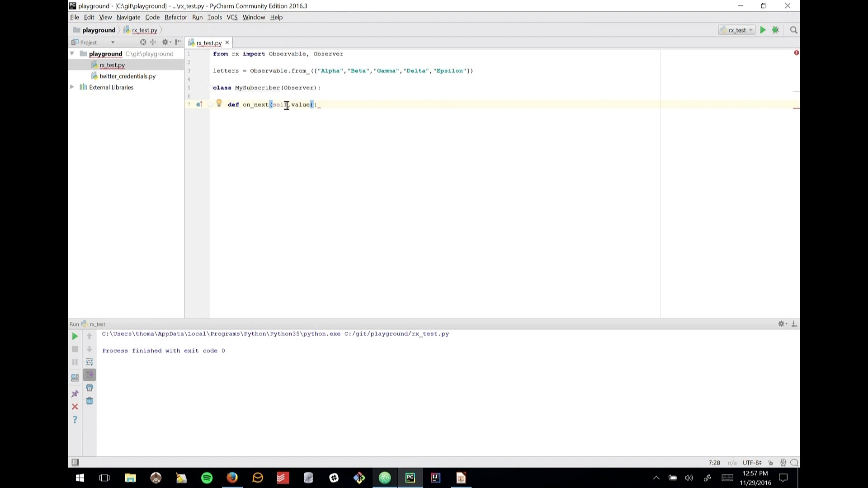
Task: Hide the Project tool window
Action: point(178,42)
